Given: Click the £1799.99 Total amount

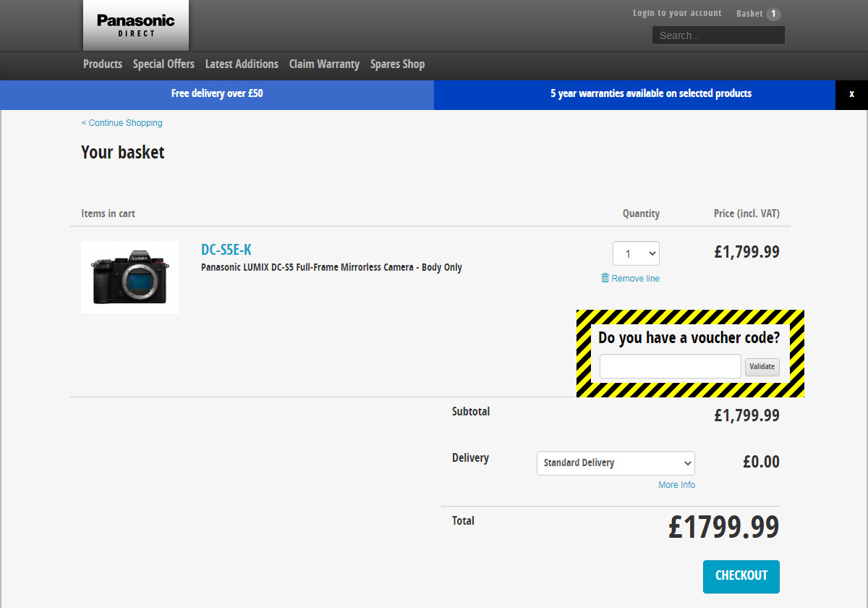Looking at the screenshot, I should 723,527.
